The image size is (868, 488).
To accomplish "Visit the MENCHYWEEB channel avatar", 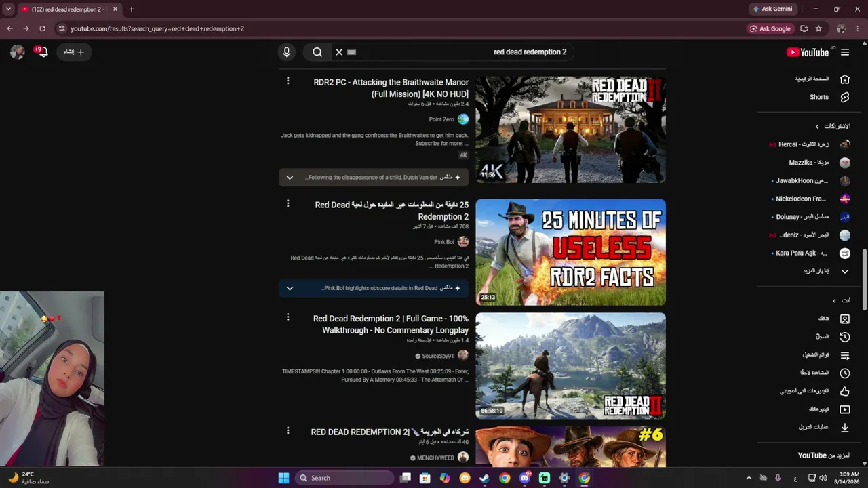I will [463, 457].
